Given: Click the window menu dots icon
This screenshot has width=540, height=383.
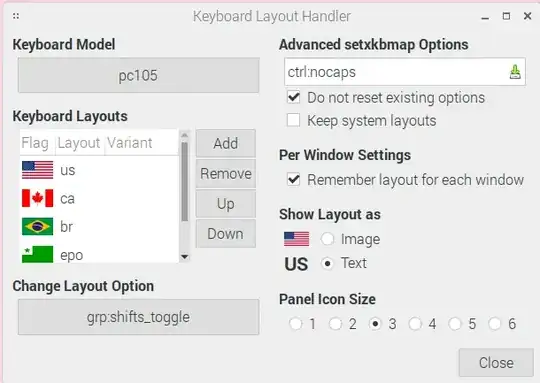Looking at the screenshot, I should [16, 16].
